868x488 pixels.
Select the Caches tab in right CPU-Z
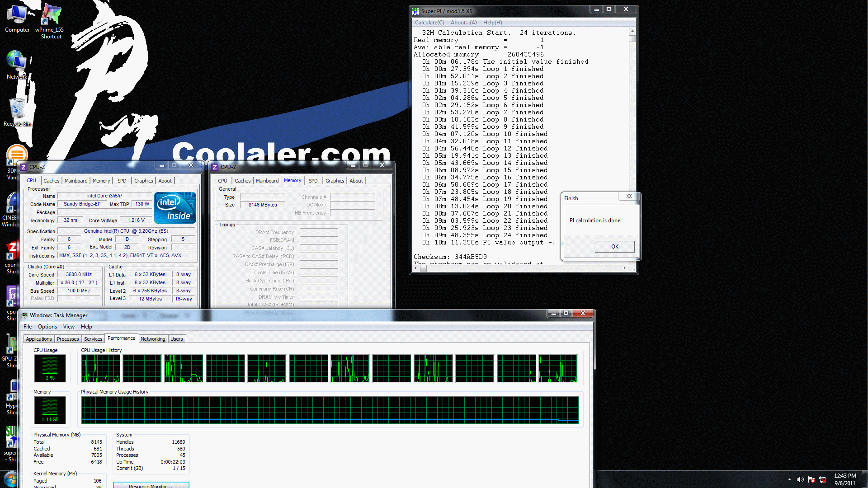click(243, 181)
